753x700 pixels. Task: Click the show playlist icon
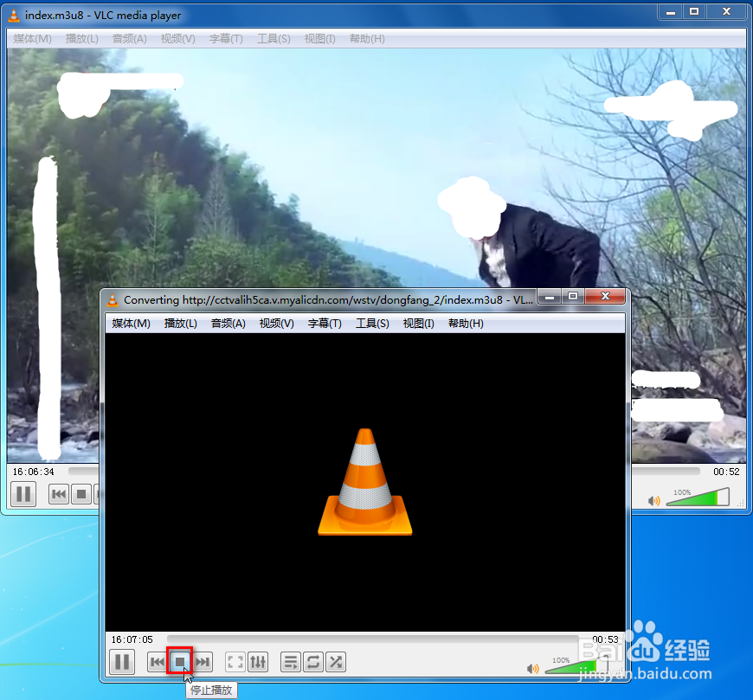(290, 662)
